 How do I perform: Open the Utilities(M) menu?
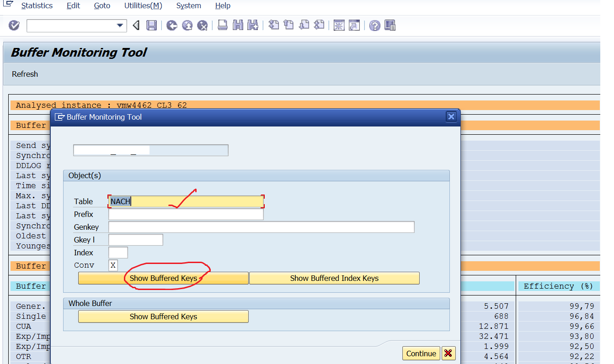[143, 5]
